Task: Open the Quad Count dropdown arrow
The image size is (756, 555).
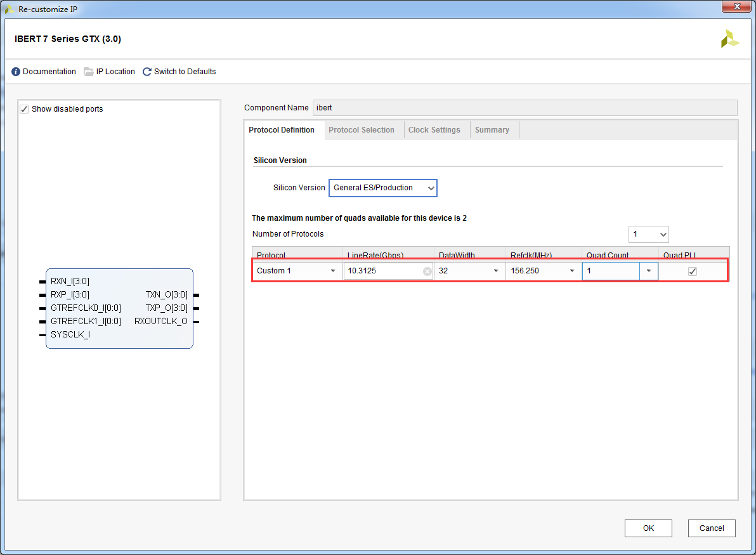Action: pos(649,271)
